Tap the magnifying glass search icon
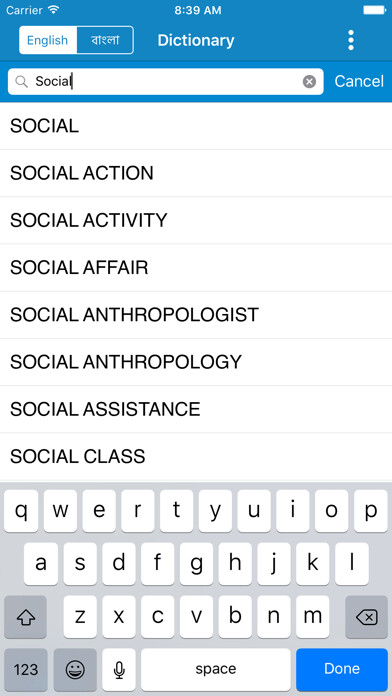Screen dimensions: 392x696 pyautogui.click(x=21, y=82)
